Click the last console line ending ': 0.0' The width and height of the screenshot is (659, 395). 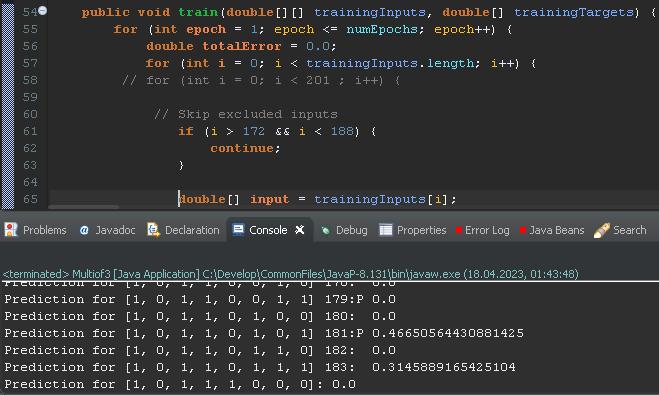(180, 384)
